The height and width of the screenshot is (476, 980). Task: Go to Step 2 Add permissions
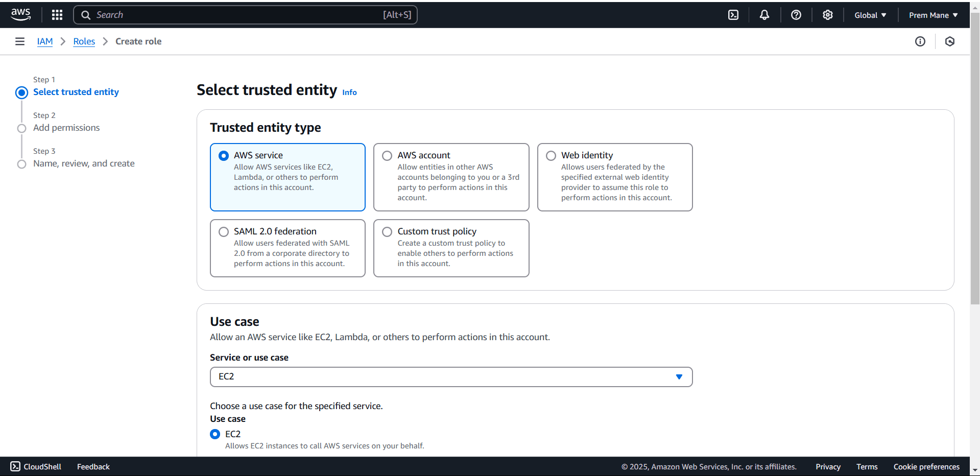66,128
